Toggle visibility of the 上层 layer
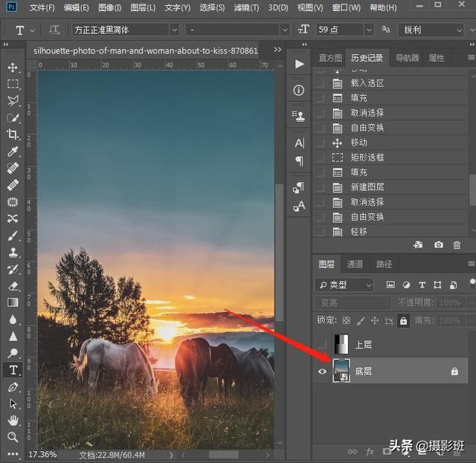Image resolution: width=476 pixels, height=463 pixels. pyautogui.click(x=322, y=344)
